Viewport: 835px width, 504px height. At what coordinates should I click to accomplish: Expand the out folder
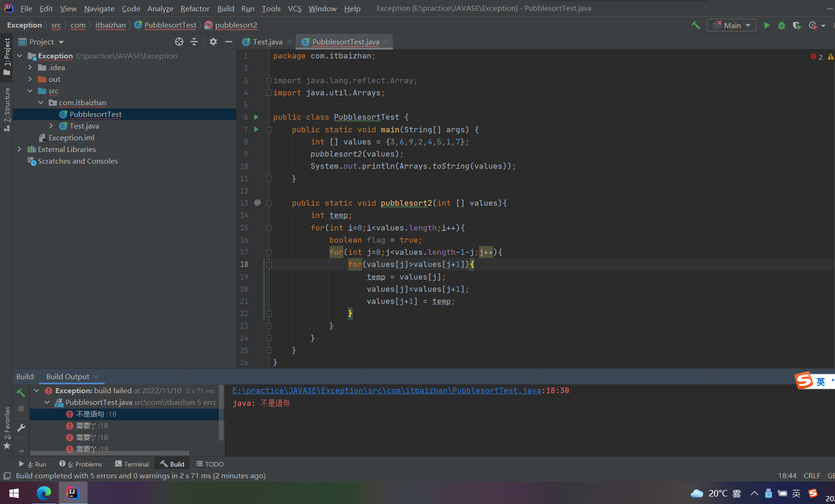click(x=30, y=79)
